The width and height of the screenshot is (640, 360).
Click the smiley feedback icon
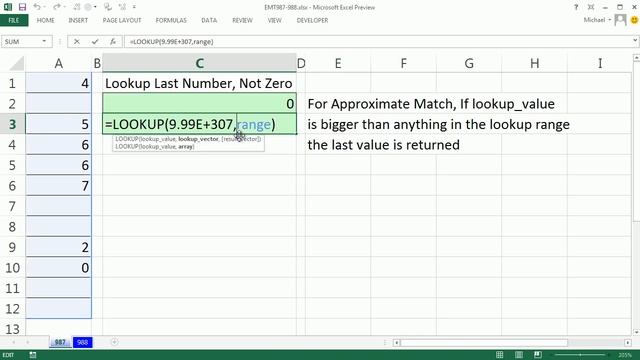634,20
